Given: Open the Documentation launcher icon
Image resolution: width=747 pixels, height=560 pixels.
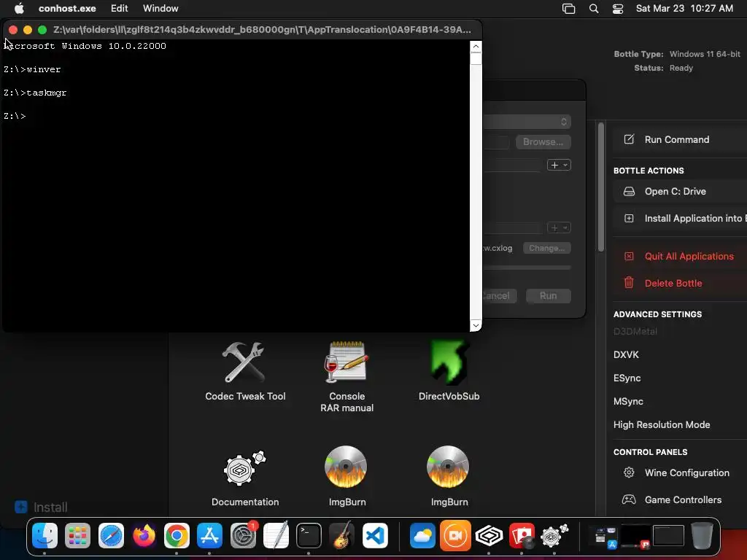Looking at the screenshot, I should click(245, 468).
